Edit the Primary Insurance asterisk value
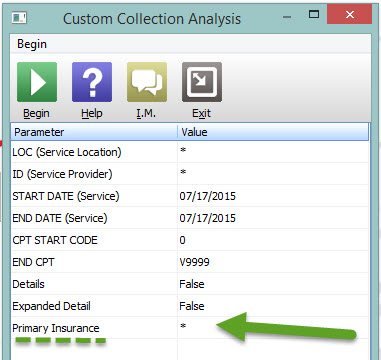381x360 pixels. pos(183,327)
